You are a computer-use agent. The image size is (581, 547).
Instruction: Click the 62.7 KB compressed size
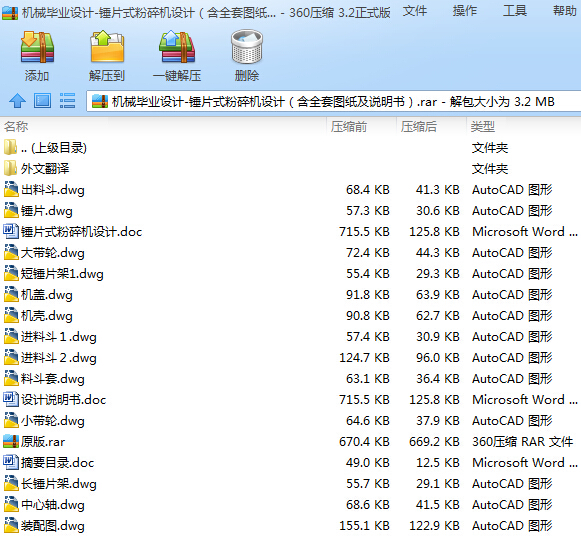[x=438, y=316]
